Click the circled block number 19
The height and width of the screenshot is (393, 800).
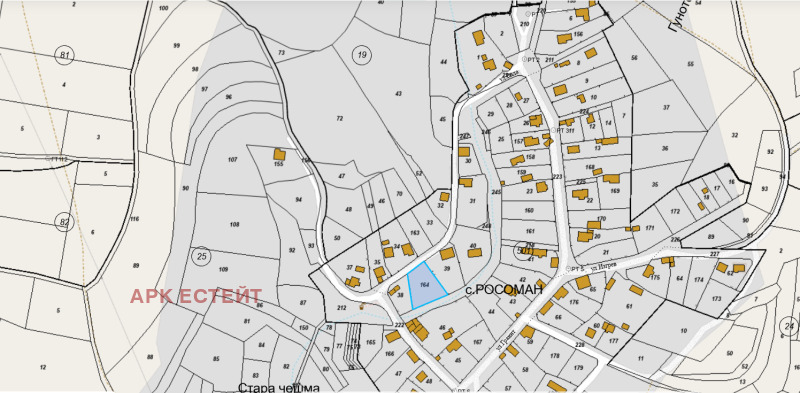pyautogui.click(x=362, y=55)
